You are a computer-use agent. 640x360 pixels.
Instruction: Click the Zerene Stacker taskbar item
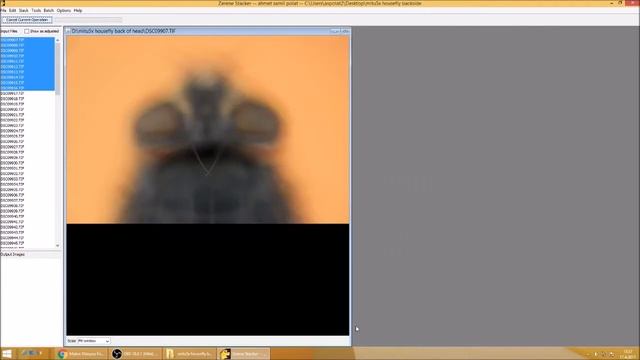point(243,353)
